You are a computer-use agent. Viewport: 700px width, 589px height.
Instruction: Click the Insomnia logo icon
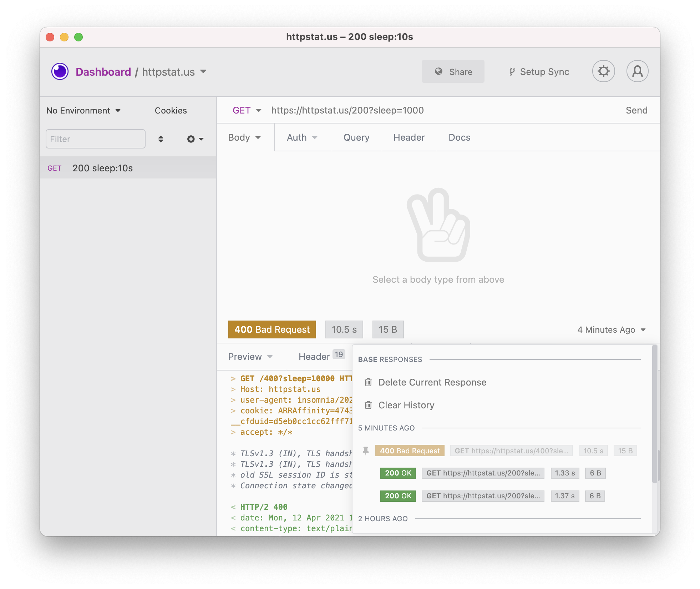[60, 71]
